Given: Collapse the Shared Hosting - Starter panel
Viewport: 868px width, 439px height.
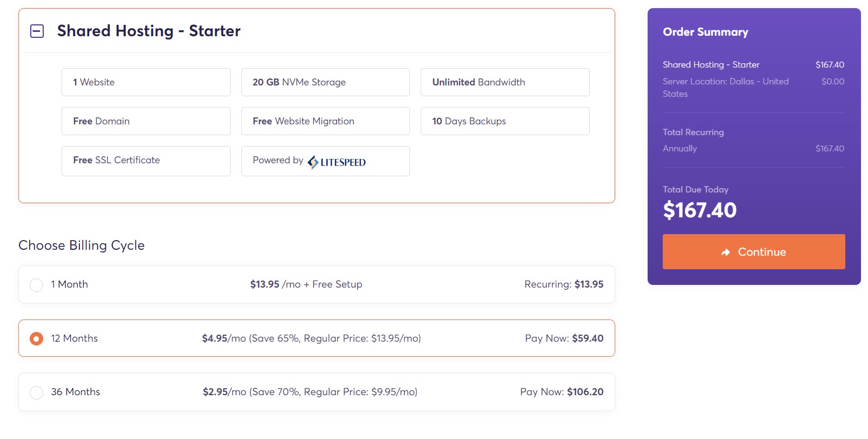Looking at the screenshot, I should [x=37, y=31].
